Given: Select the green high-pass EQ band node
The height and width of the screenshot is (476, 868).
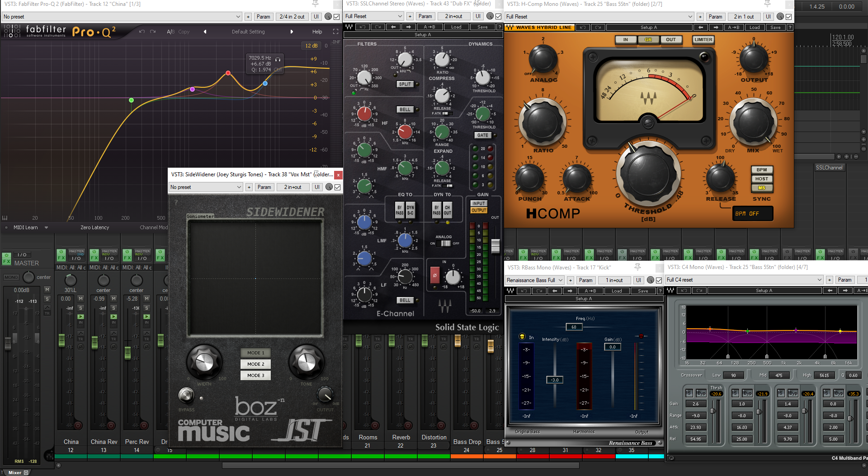Looking at the screenshot, I should coord(131,100).
